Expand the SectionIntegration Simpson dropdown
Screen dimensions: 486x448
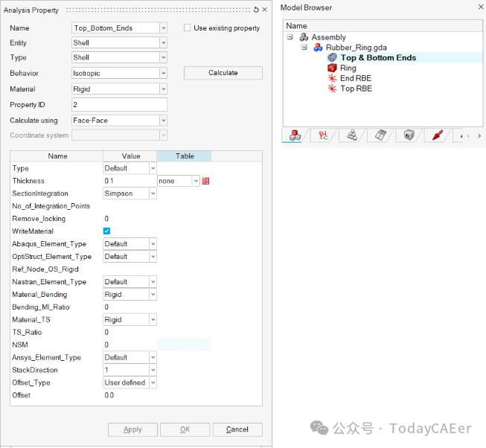pos(153,193)
